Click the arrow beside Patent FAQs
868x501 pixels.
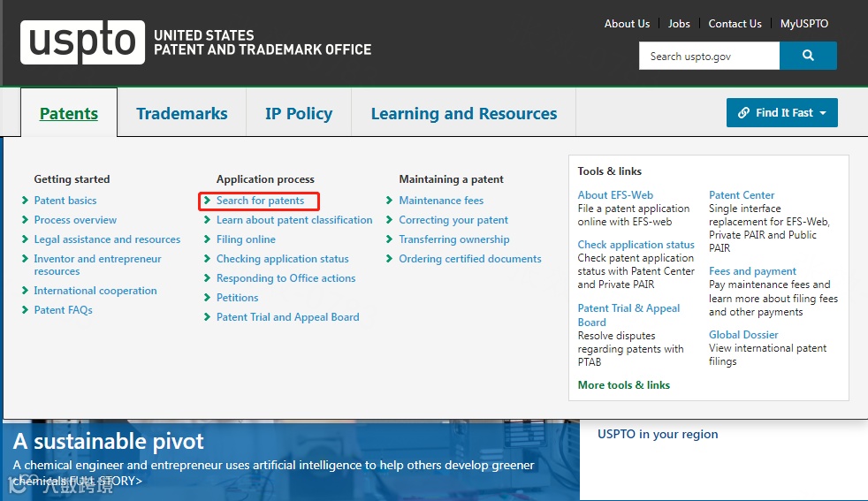(x=25, y=310)
